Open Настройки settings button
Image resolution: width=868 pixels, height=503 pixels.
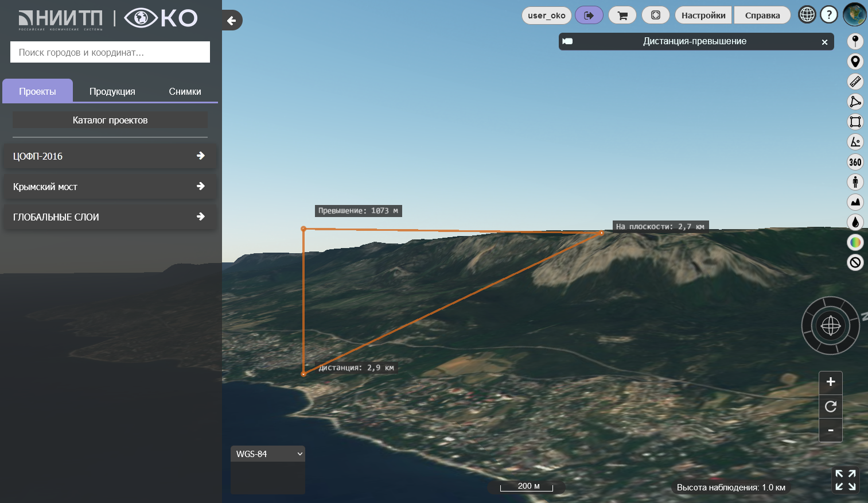pos(703,16)
